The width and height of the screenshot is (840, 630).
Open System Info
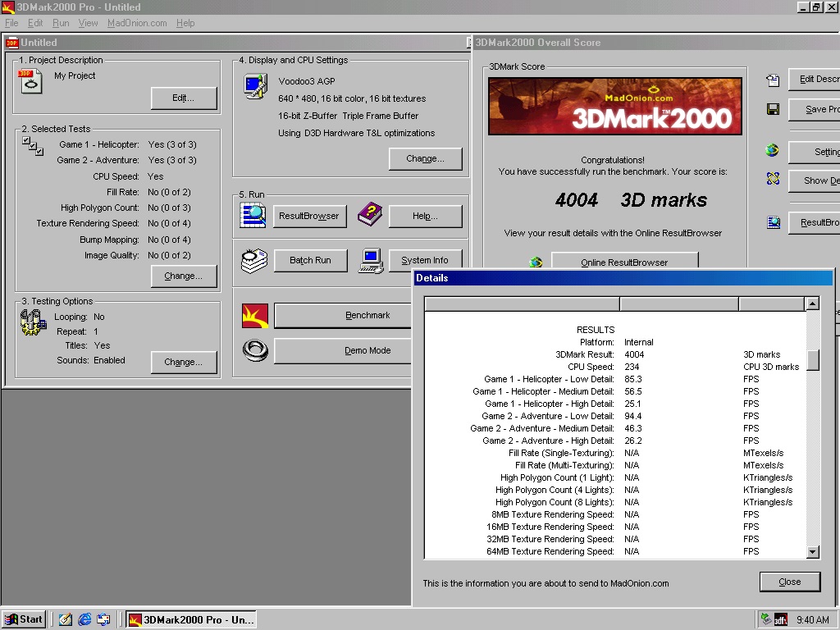(x=426, y=260)
